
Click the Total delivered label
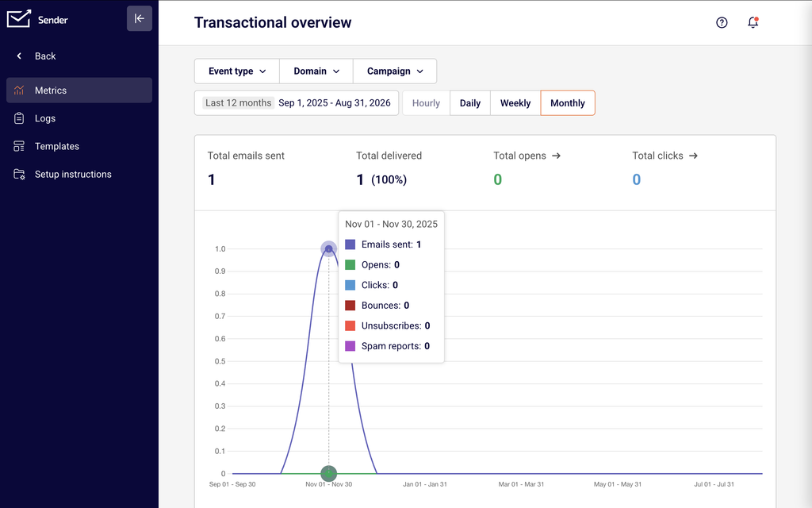coord(389,156)
